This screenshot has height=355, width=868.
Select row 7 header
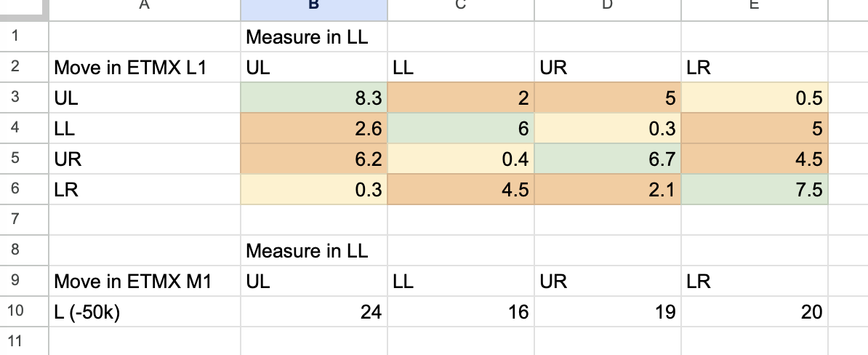tap(25, 219)
